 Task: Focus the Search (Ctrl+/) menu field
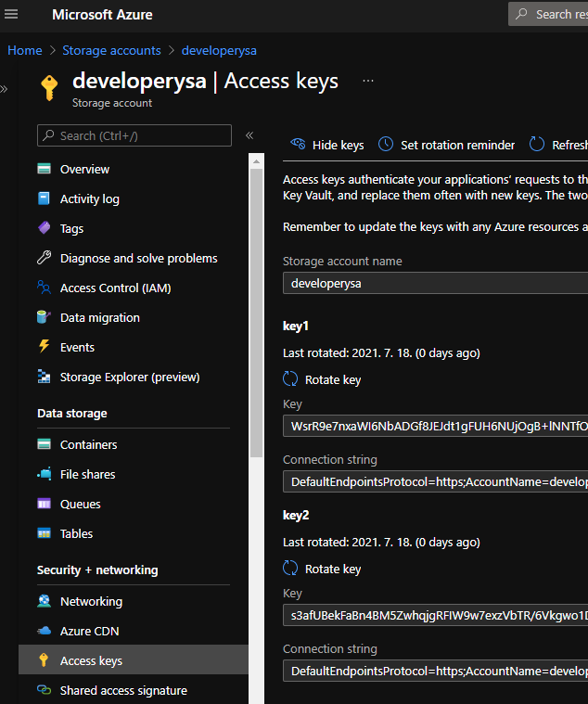point(134,135)
